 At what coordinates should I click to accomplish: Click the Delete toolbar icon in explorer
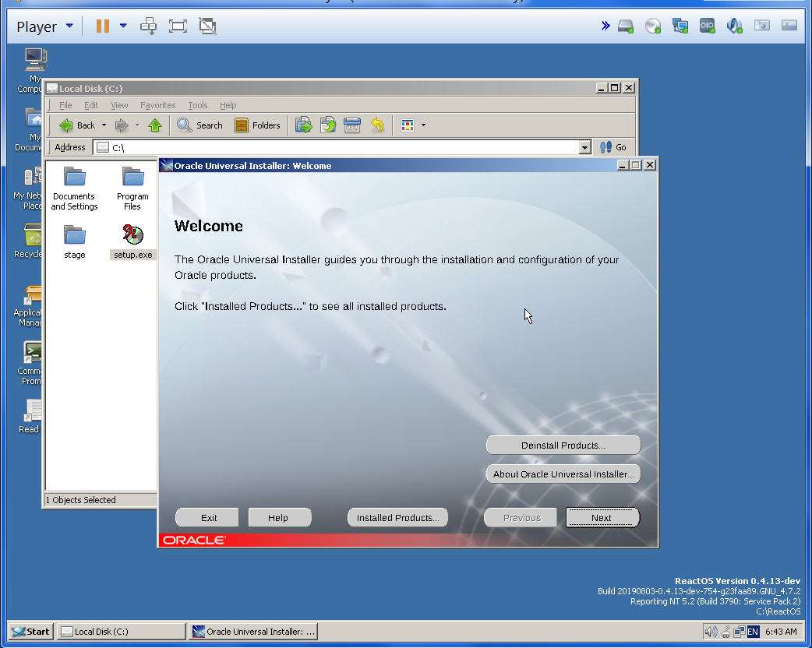[352, 125]
